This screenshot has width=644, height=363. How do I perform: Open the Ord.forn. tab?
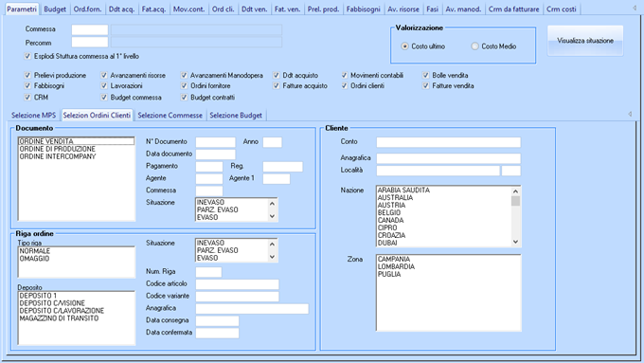pos(87,9)
